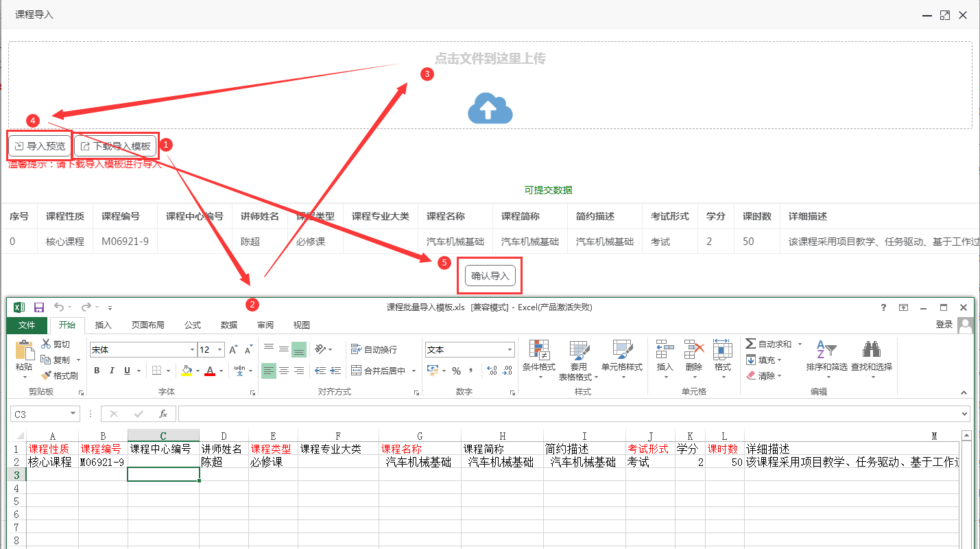
Task: Click the Cut (剪切) scissors icon
Action: pos(46,344)
